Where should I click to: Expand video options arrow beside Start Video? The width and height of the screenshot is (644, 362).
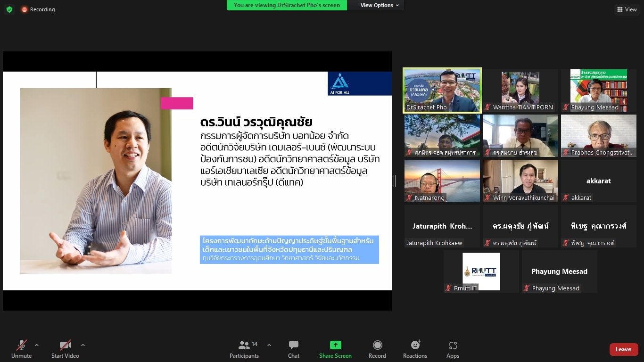point(83,345)
